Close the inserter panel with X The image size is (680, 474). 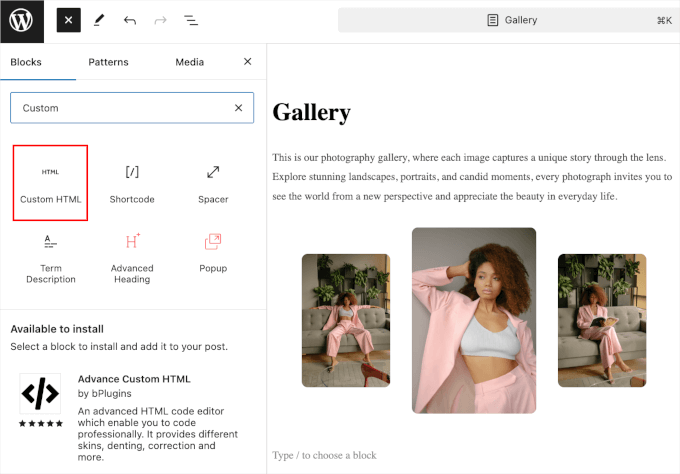tap(248, 62)
